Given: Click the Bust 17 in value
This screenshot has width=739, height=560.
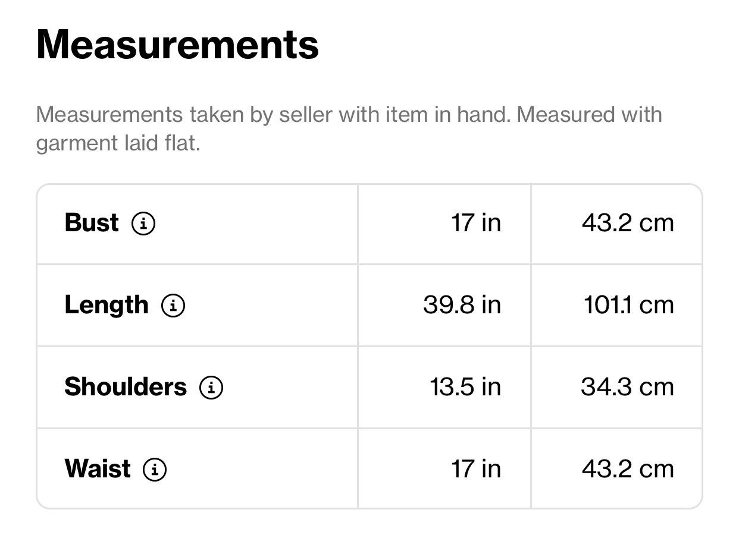Looking at the screenshot, I should pos(476,223).
